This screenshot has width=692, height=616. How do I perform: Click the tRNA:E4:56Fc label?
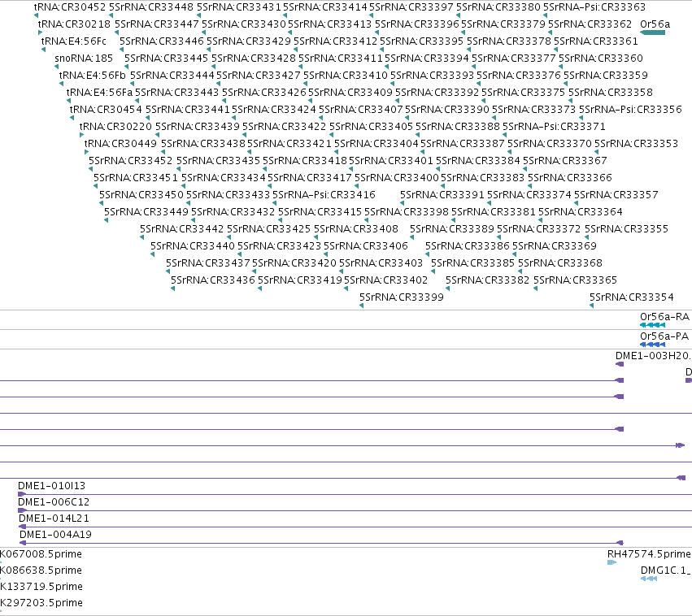pyautogui.click(x=74, y=41)
